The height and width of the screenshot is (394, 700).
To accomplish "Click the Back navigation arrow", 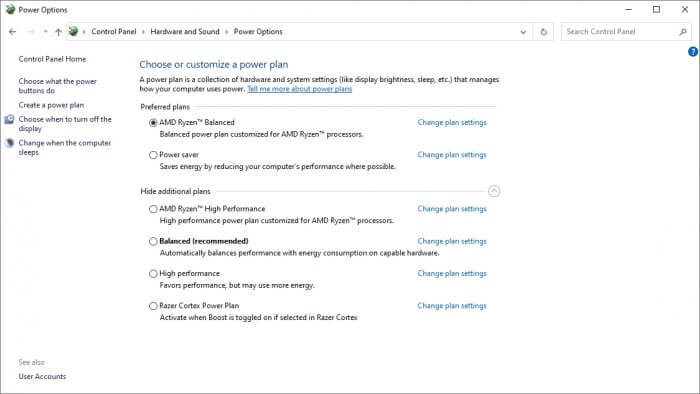I will coord(12,32).
